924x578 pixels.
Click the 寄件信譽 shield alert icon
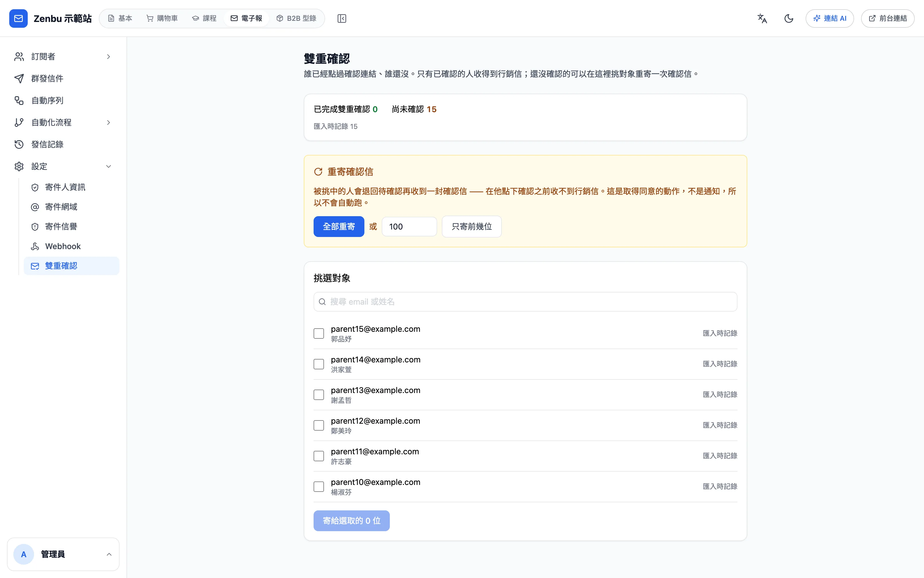pyautogui.click(x=35, y=227)
